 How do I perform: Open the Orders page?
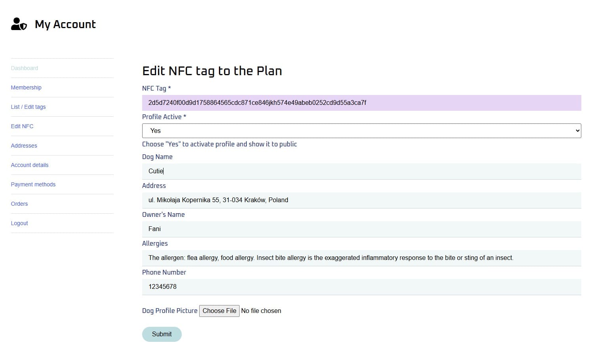click(19, 204)
